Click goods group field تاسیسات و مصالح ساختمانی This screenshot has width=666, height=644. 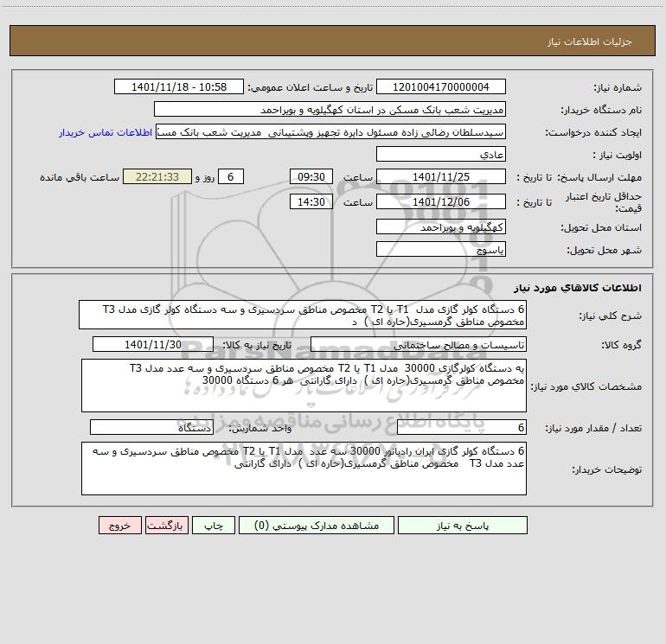click(x=419, y=344)
